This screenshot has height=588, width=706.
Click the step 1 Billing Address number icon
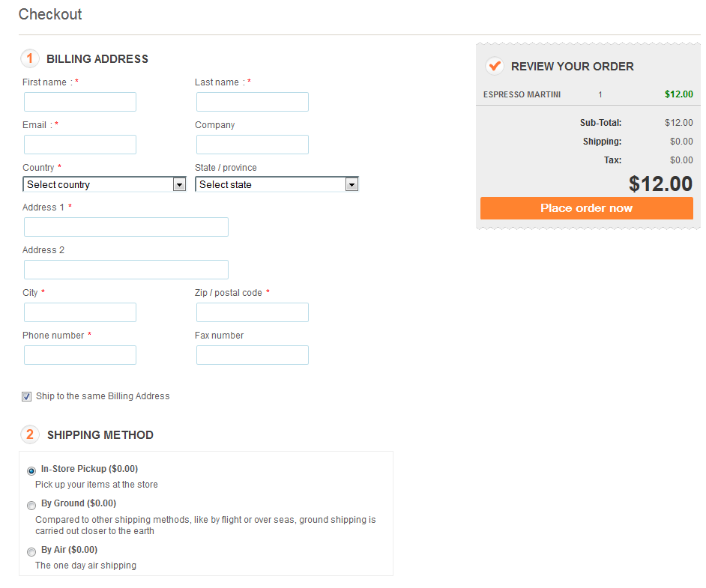(30, 58)
